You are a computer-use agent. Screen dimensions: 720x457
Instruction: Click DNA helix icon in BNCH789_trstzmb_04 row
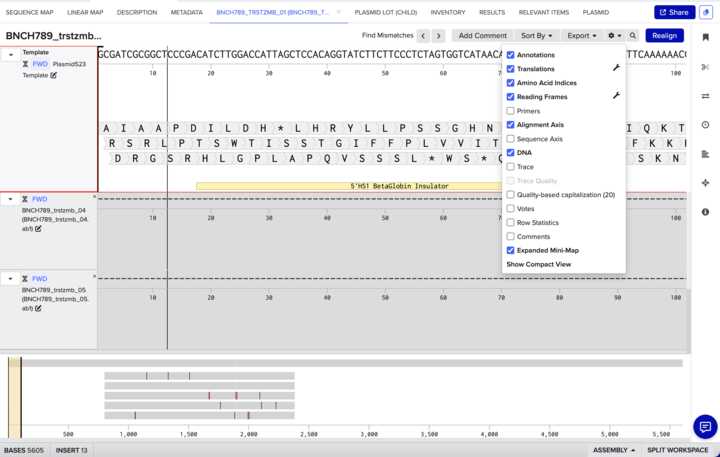[25, 199]
